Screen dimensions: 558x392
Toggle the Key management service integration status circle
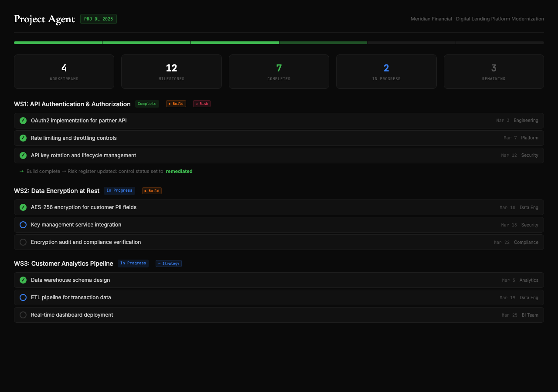coord(23,225)
